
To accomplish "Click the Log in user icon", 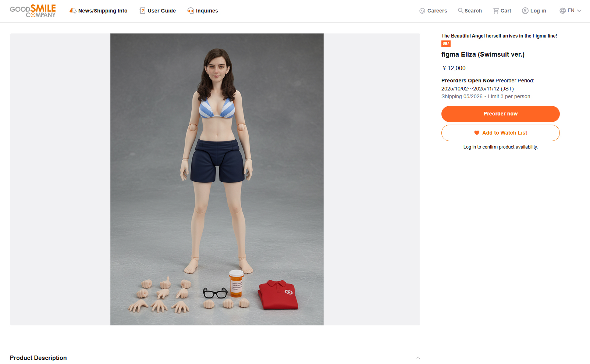I will click(x=525, y=11).
